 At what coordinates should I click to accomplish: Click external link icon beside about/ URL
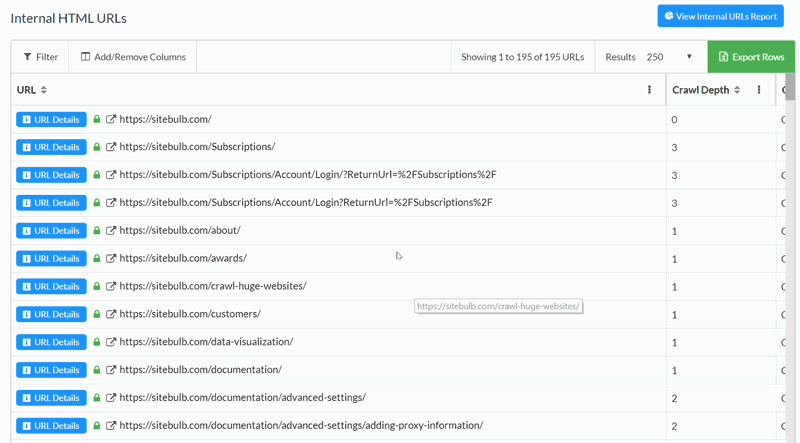[111, 231]
